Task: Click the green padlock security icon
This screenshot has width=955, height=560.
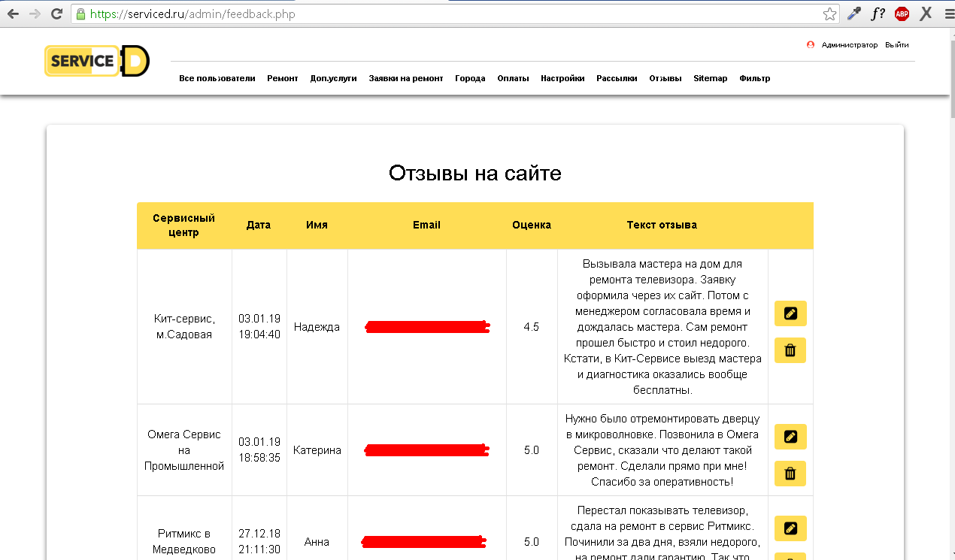Action: (x=80, y=14)
